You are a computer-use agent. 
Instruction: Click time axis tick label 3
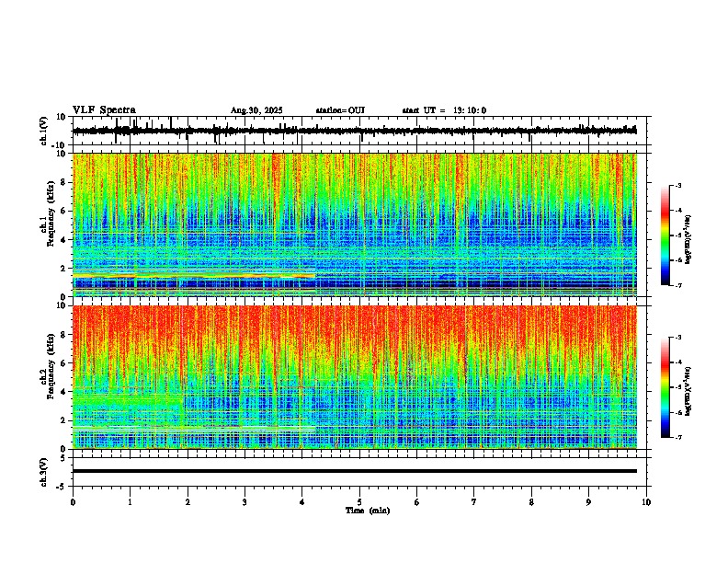(245, 502)
